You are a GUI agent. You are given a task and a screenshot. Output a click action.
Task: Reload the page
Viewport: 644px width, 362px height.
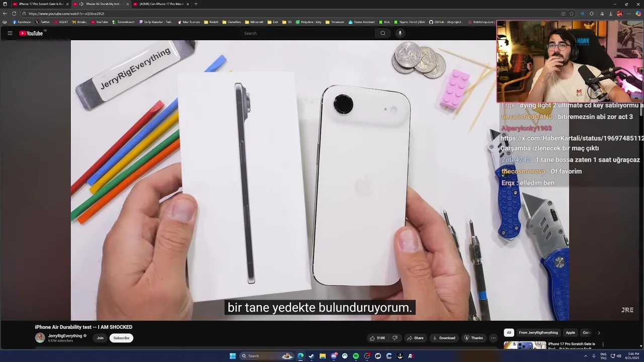pos(14,14)
